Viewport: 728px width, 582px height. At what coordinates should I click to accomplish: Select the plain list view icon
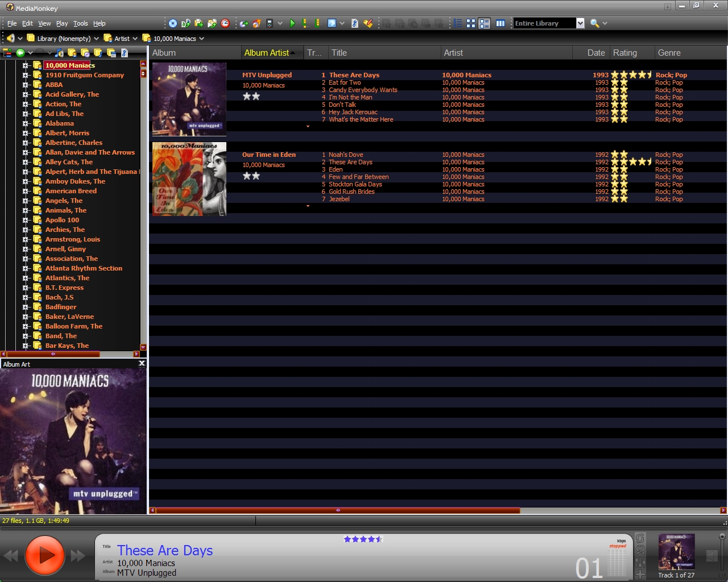[458, 23]
